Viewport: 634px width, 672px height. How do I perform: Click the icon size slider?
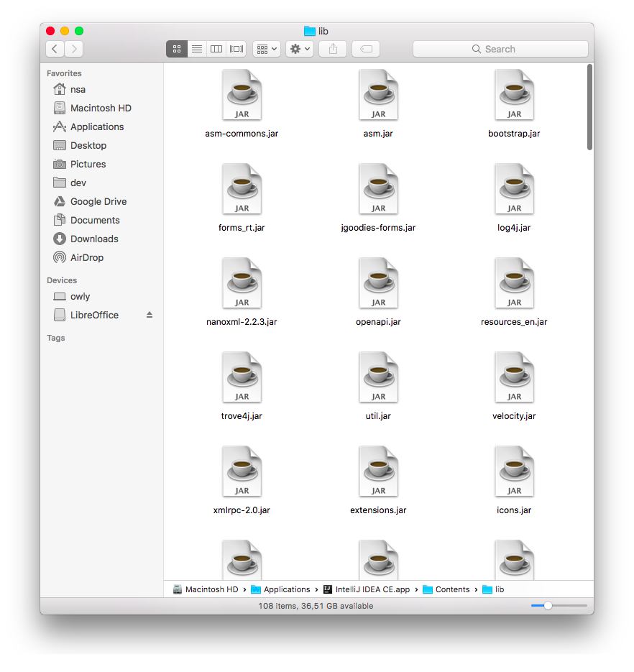tap(559, 606)
